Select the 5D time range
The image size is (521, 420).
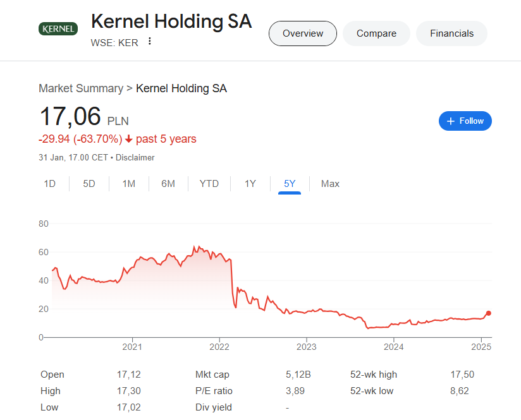(89, 184)
